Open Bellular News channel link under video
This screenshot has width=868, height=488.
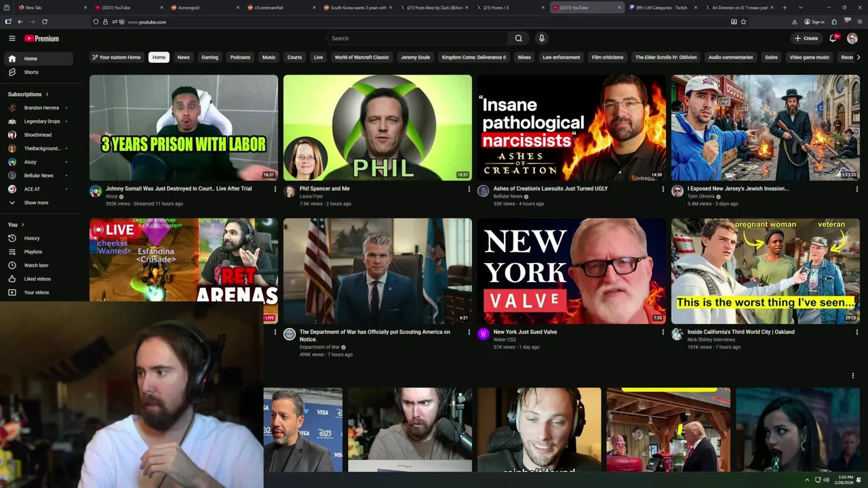click(x=508, y=196)
